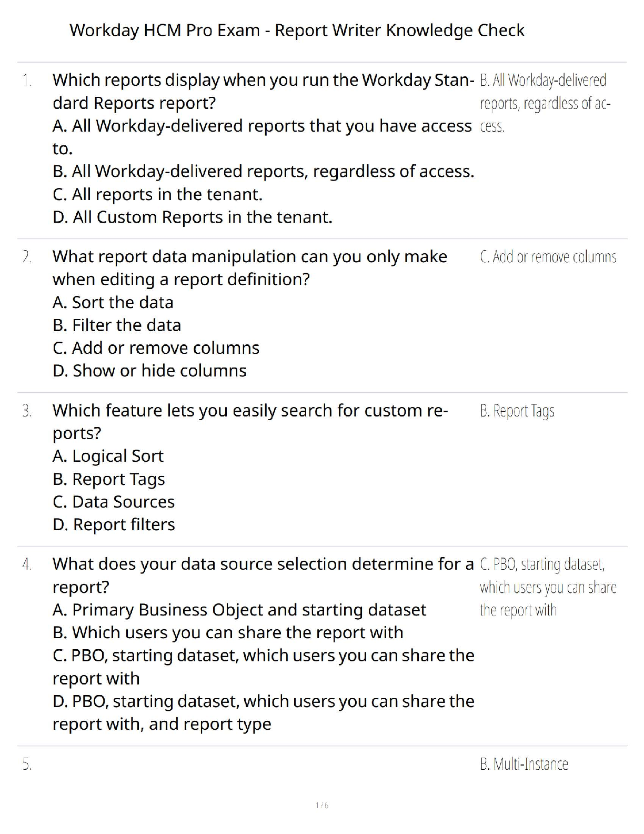Click the right-column answer 'C. Add or remove columns'
This screenshot has height=834, width=644.
[548, 257]
